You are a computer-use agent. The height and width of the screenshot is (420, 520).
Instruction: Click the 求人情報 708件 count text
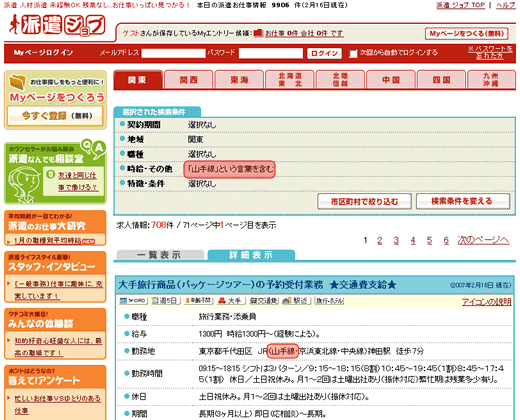click(x=145, y=225)
